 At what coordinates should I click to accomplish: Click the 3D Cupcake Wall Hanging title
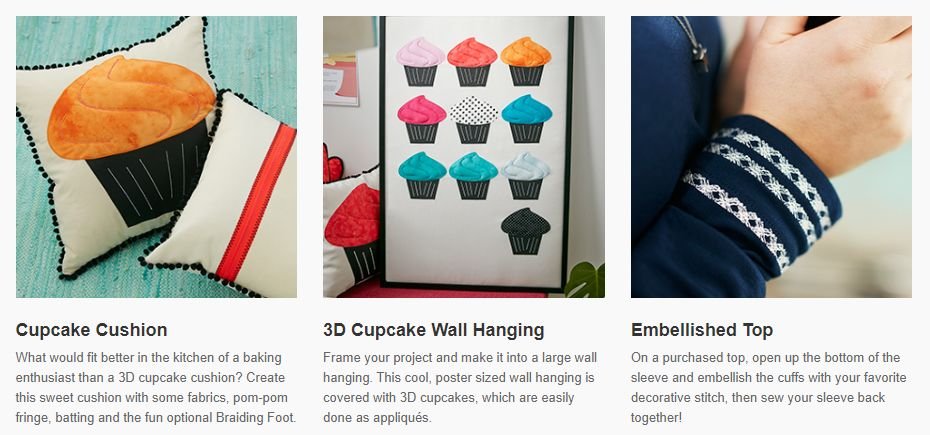(434, 330)
